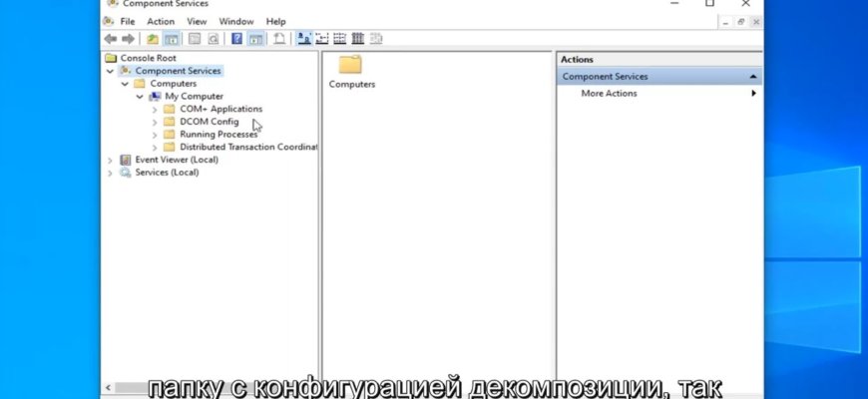Collapse Component Services section in Actions pane
Screen dimensions: 868x399
click(753, 77)
